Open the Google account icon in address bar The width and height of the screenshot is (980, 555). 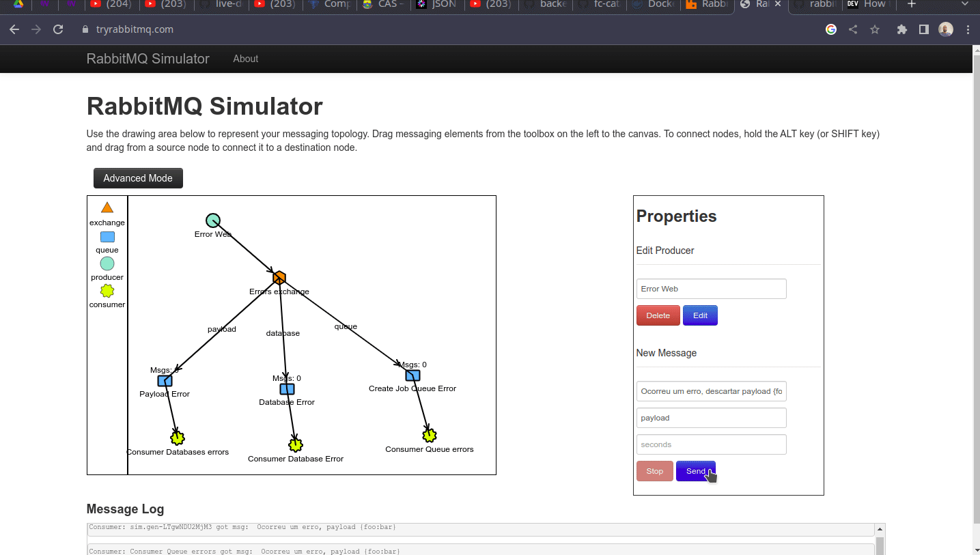click(831, 29)
